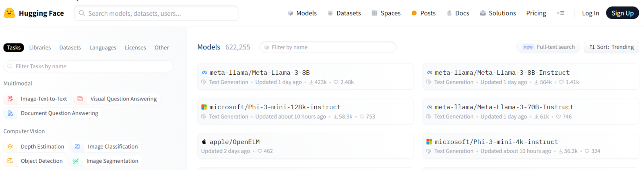Image resolution: width=644 pixels, height=170 pixels.
Task: Click the Document Question Answering icon
Action: pos(10,113)
